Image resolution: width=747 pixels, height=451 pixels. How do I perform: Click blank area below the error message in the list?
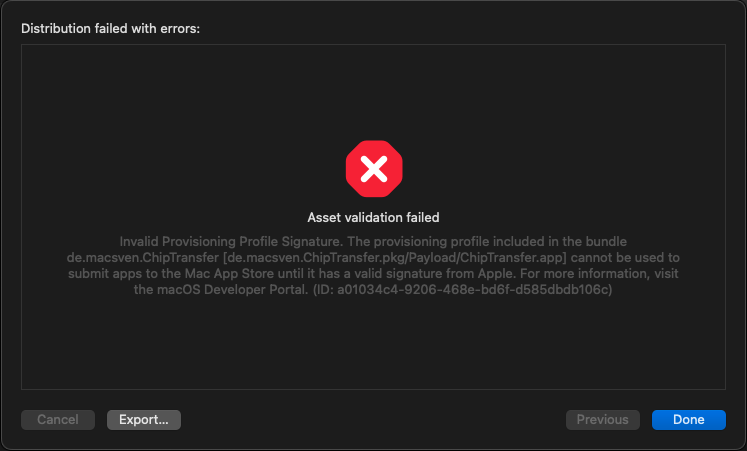(x=374, y=343)
